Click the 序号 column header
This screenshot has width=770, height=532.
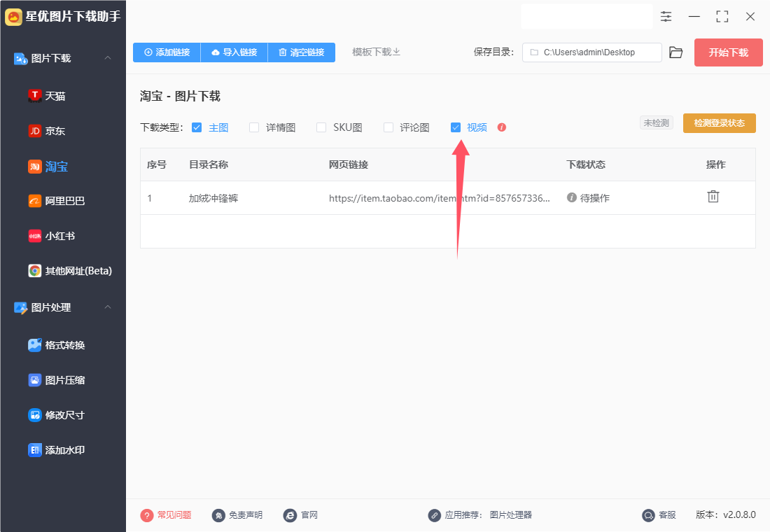pos(157,164)
